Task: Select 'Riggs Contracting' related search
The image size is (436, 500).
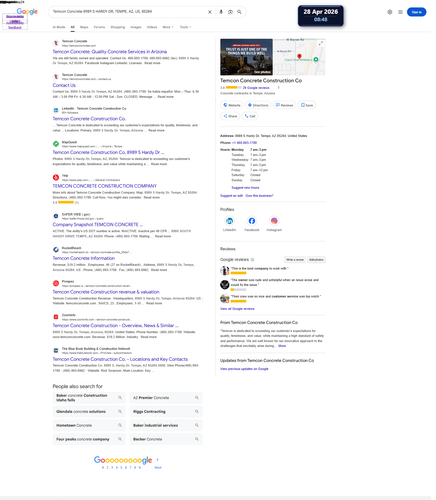Action: pos(166,412)
